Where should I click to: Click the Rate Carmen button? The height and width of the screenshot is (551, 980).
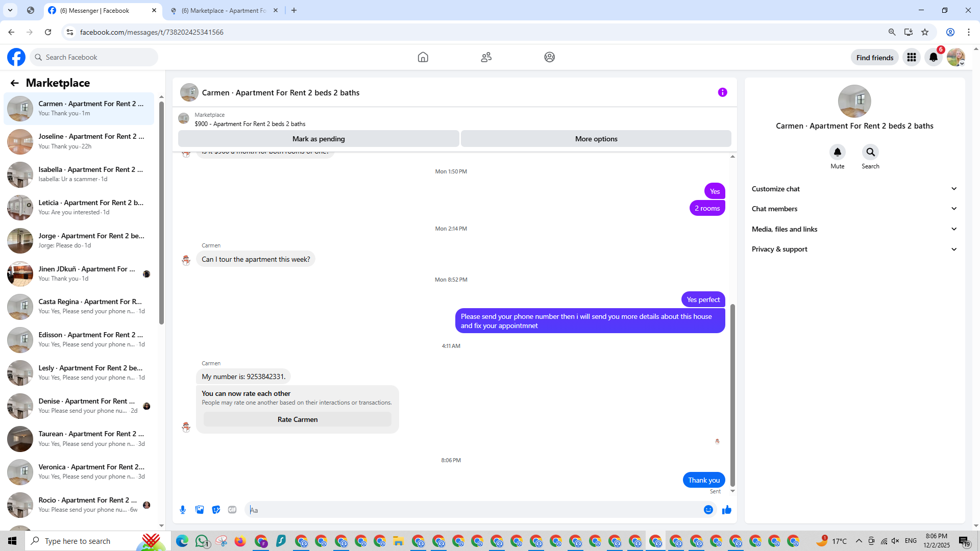pos(297,419)
